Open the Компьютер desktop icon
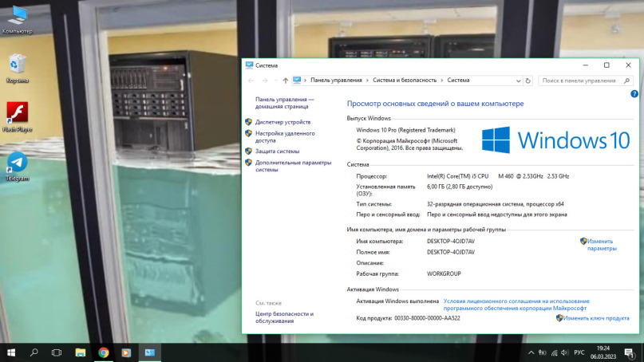 tap(18, 20)
